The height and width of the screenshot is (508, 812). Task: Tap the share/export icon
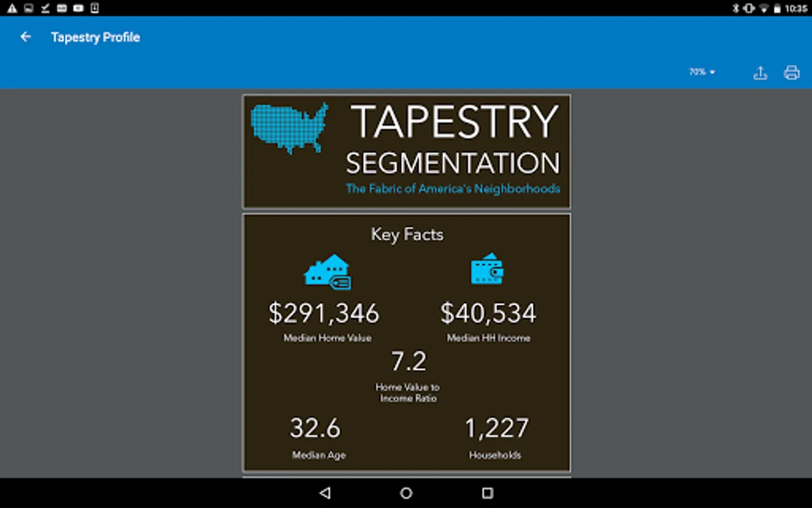click(x=760, y=73)
